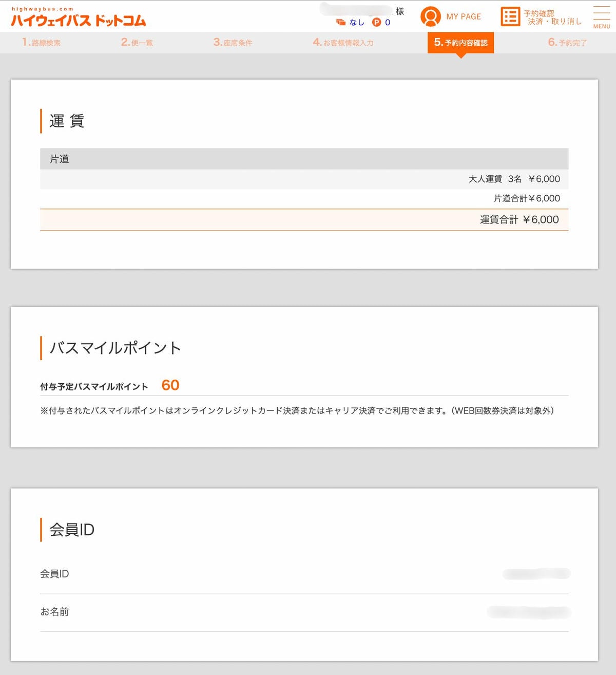The width and height of the screenshot is (616, 675).
Task: Click highwaybus.com small text in logo
Action: click(43, 9)
